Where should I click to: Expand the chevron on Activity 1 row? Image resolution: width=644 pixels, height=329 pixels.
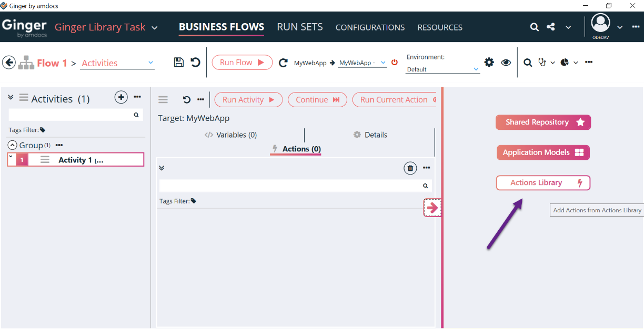click(x=11, y=157)
